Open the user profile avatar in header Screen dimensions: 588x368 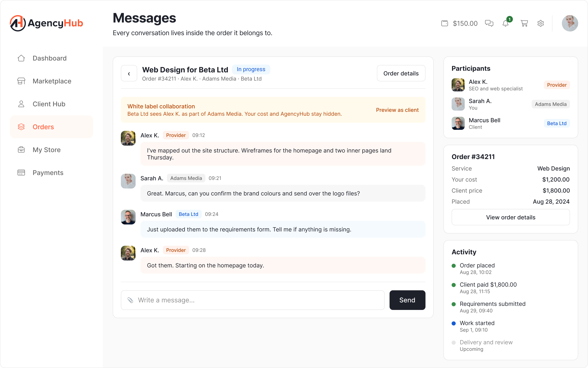[x=570, y=23]
